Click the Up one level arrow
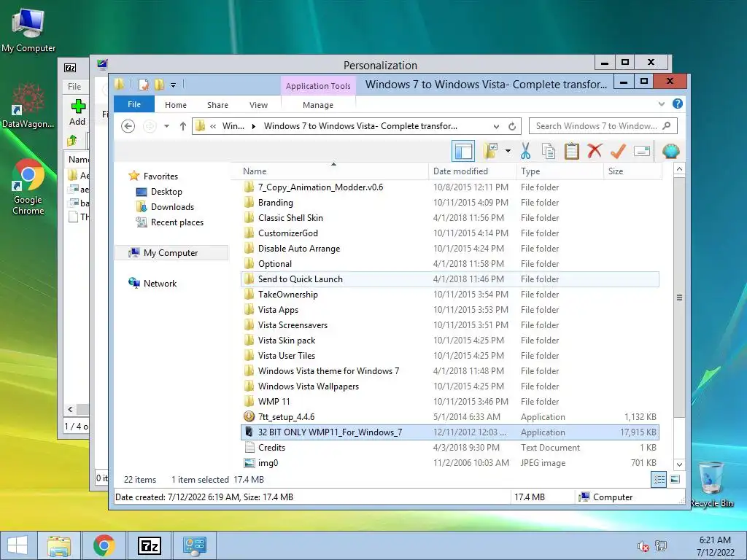747x560 pixels. pyautogui.click(x=183, y=126)
